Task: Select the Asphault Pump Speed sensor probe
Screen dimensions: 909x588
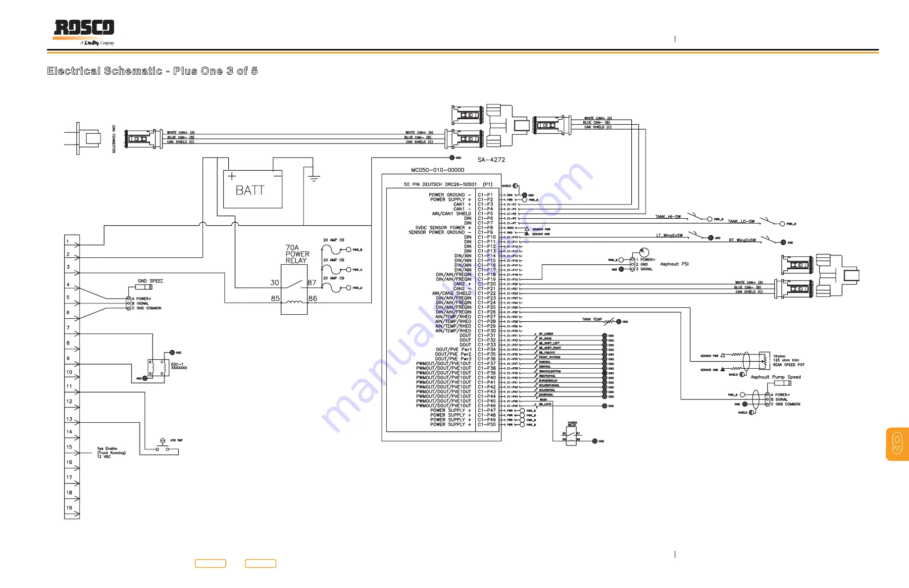Action: pyautogui.click(x=782, y=383)
